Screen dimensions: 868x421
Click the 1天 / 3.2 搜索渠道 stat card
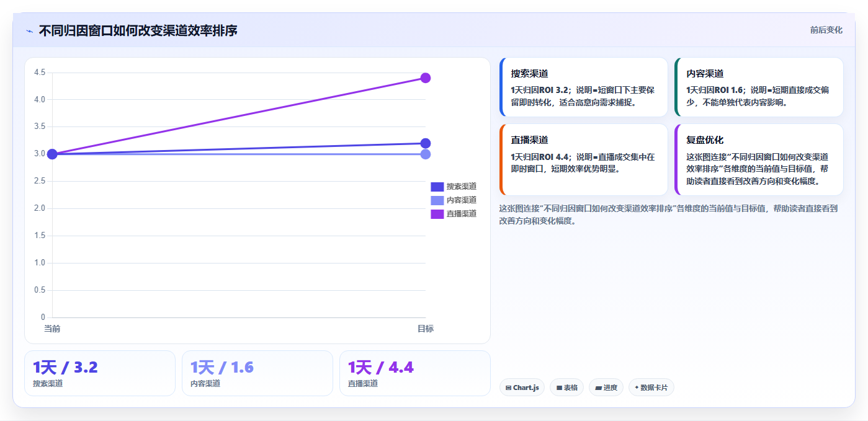coord(100,373)
